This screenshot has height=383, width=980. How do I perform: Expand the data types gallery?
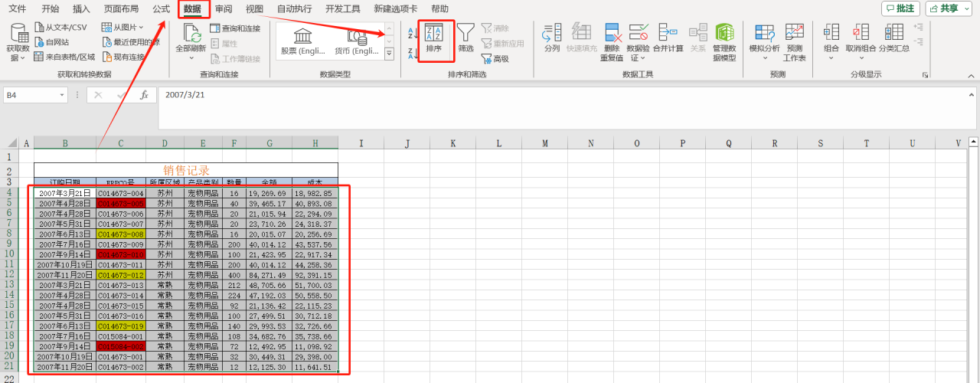(389, 54)
